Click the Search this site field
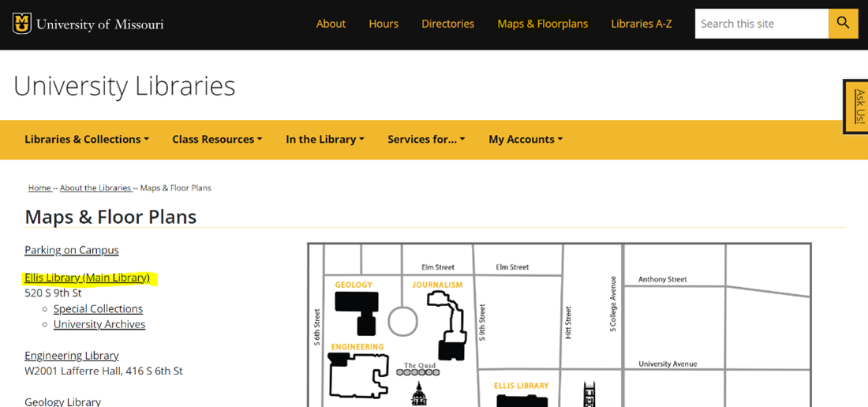This screenshot has width=868, height=407. pos(761,24)
